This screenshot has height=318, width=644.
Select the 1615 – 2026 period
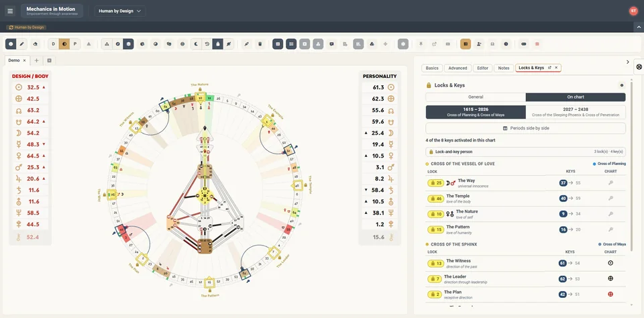(476, 112)
